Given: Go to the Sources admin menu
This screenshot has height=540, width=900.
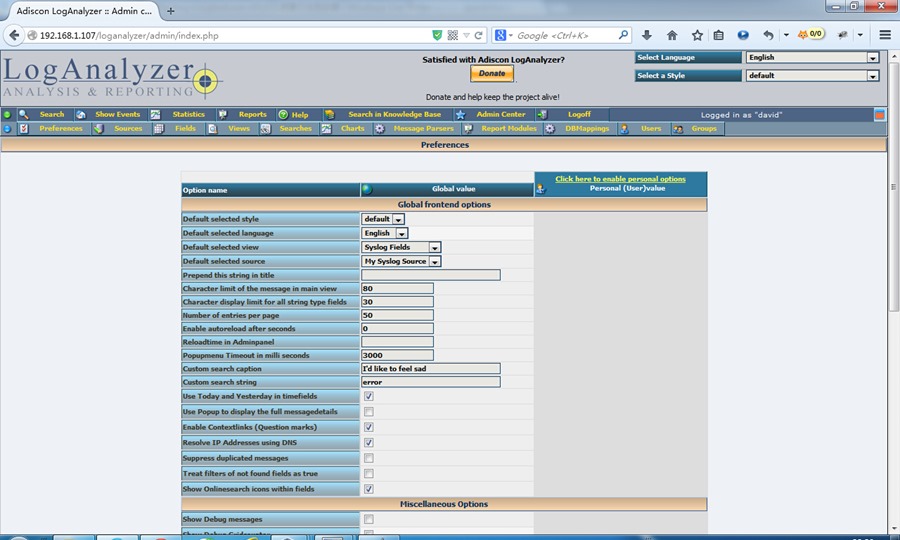Looking at the screenshot, I should (128, 129).
